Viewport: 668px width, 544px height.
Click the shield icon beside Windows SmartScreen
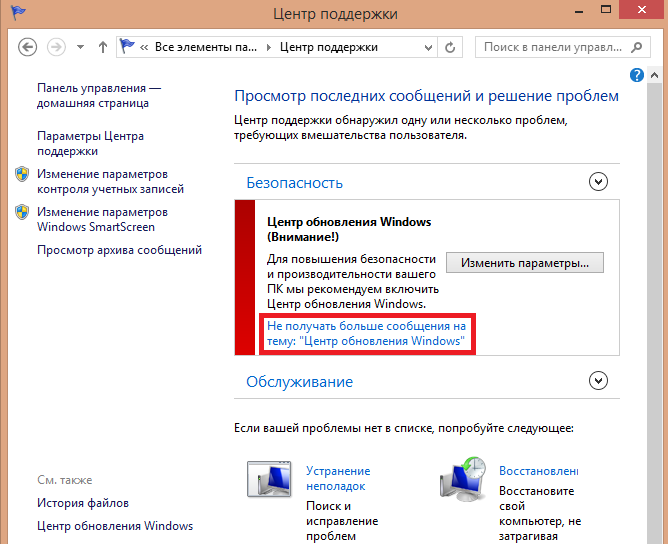22,212
